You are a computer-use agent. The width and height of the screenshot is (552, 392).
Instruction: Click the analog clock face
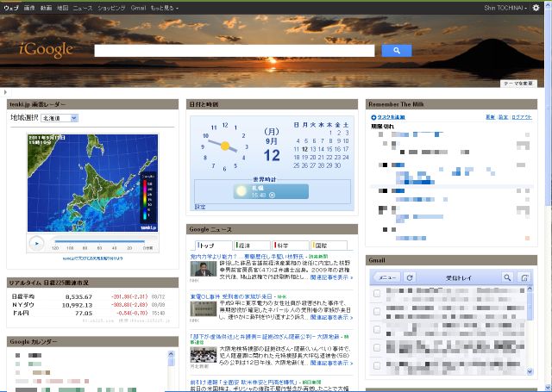click(224, 146)
